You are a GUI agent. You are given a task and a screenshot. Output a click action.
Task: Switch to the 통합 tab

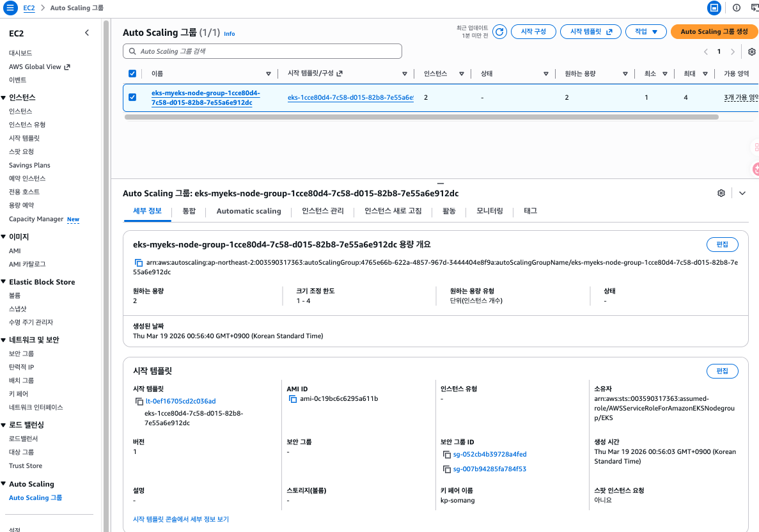pos(189,211)
